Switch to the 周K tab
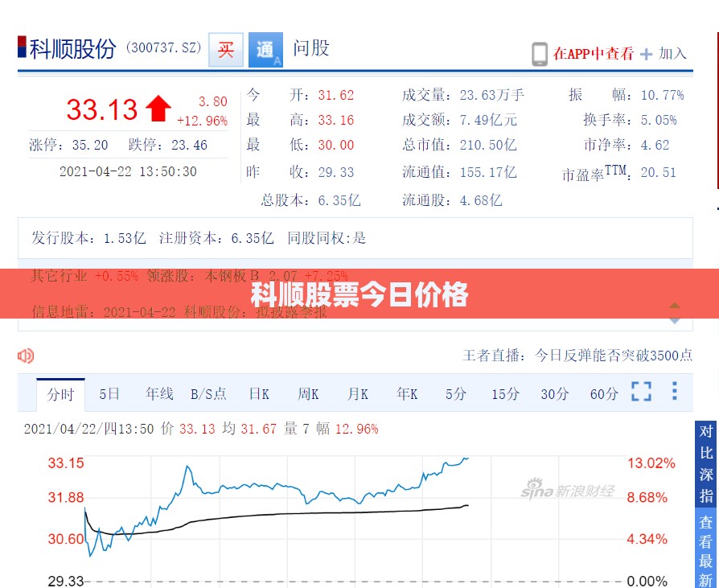This screenshot has height=588, width=719. click(308, 394)
